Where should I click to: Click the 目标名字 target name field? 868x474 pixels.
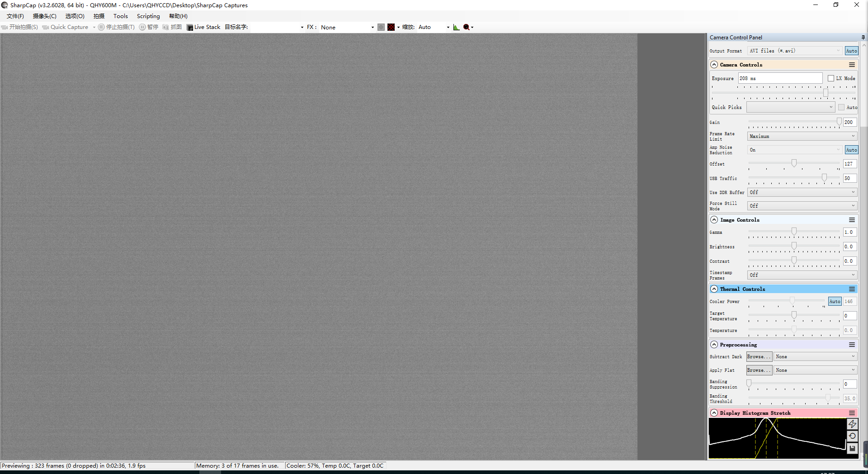[277, 27]
